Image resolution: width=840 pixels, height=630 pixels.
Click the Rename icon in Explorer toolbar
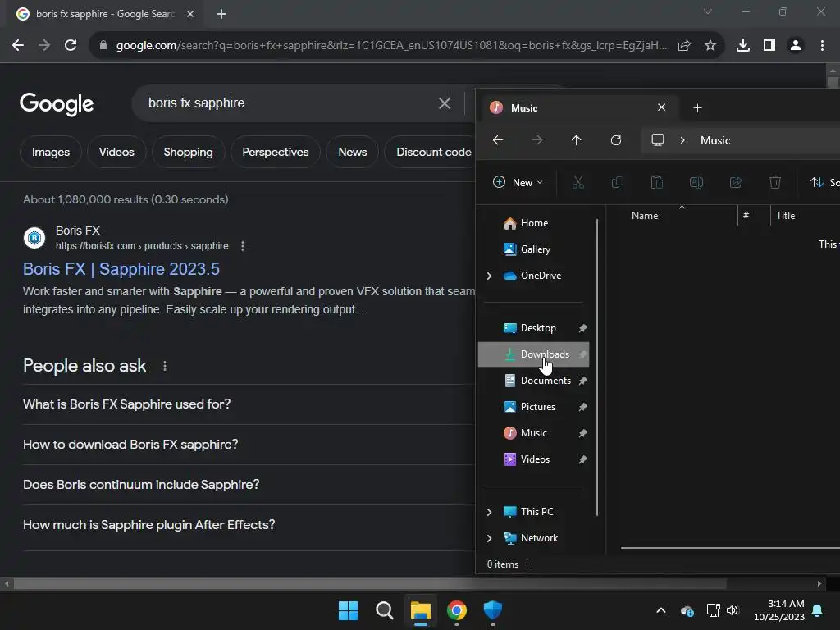[696, 183]
